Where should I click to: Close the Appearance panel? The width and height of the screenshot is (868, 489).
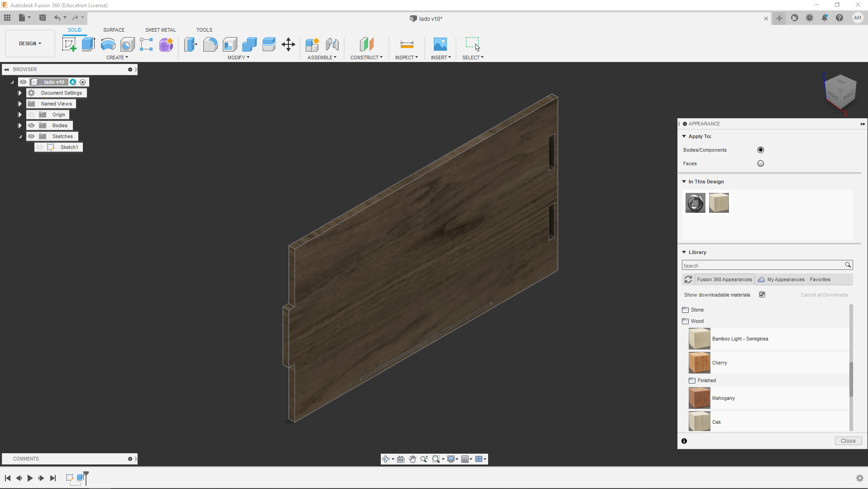click(848, 441)
